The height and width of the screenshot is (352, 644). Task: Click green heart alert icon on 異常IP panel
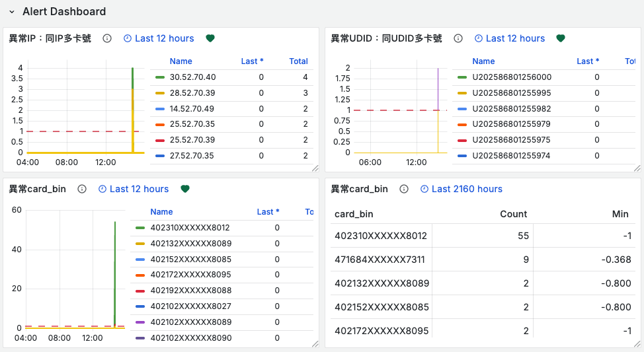pyautogui.click(x=210, y=38)
